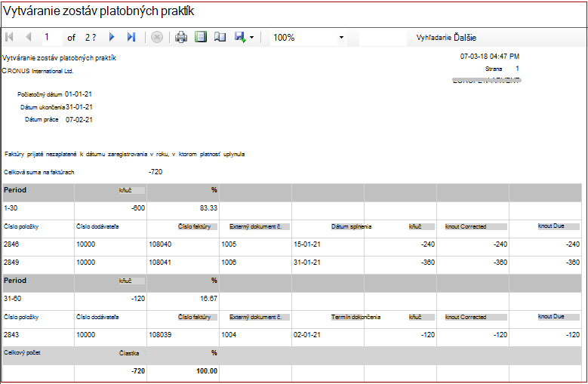Go to the next report page
The width and height of the screenshot is (588, 384).
pyautogui.click(x=112, y=37)
